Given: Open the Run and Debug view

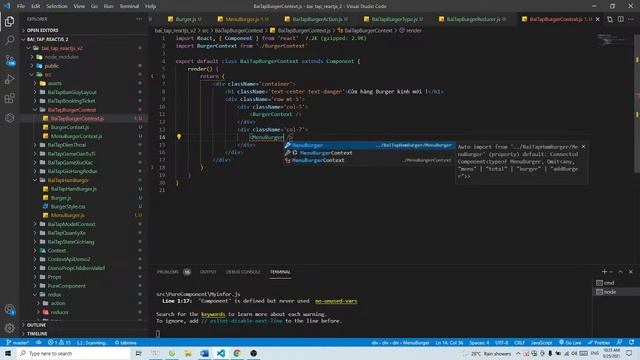Looking at the screenshot, I should 9,79.
